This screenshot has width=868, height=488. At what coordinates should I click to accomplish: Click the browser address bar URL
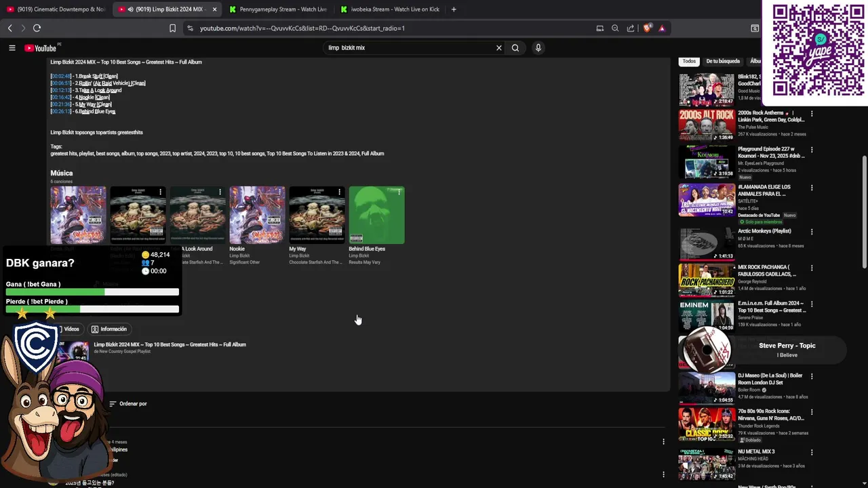click(302, 28)
